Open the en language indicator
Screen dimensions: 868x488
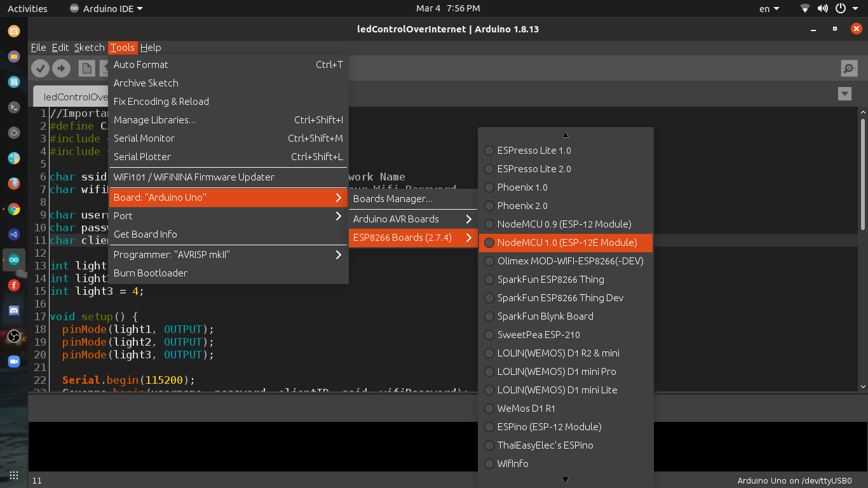point(769,8)
